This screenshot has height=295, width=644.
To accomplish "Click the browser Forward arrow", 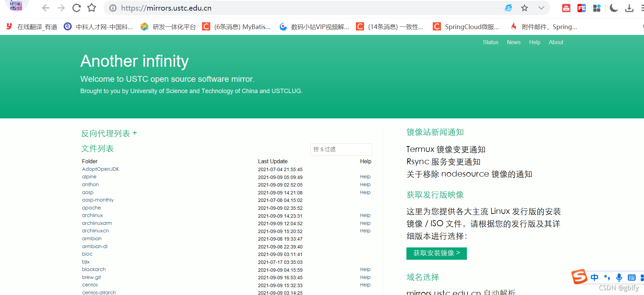I will (61, 8).
